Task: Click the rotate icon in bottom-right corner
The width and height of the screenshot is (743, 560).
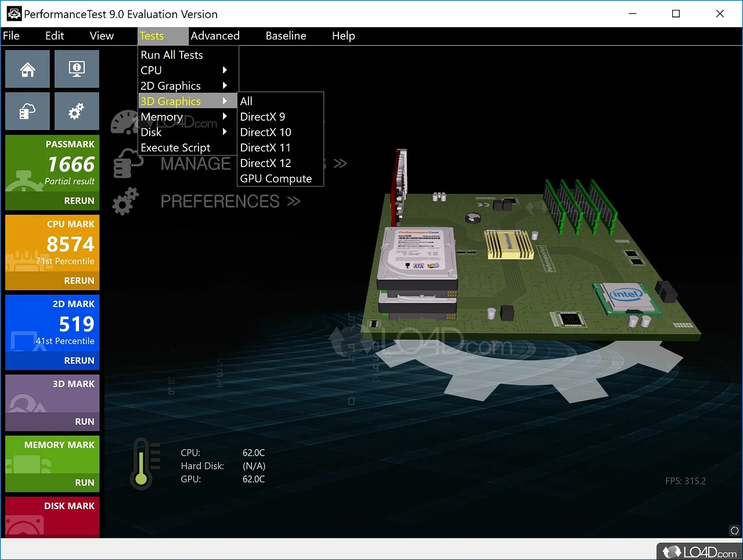Action: [x=734, y=530]
